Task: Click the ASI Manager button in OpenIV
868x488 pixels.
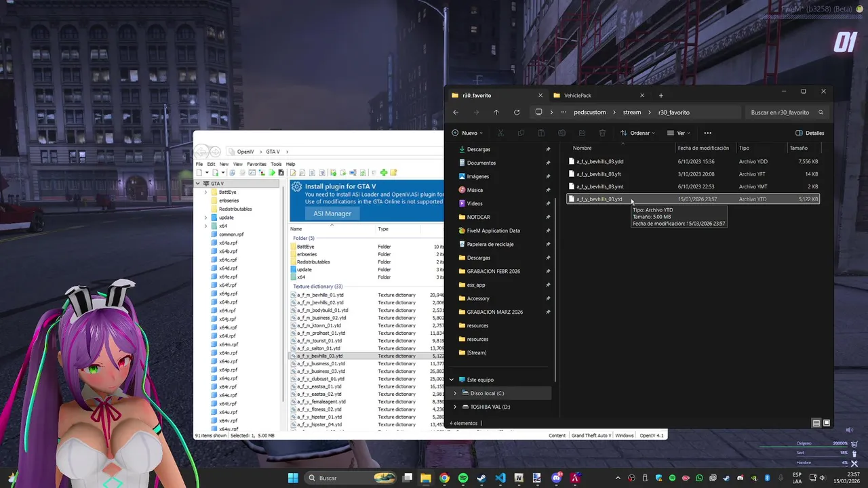Action: click(x=332, y=213)
